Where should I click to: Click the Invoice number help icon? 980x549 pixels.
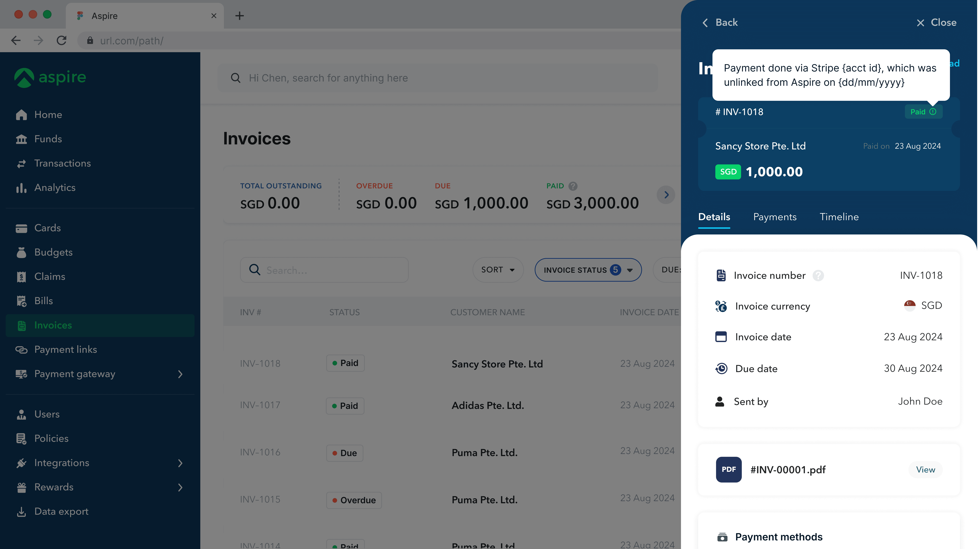tap(818, 276)
